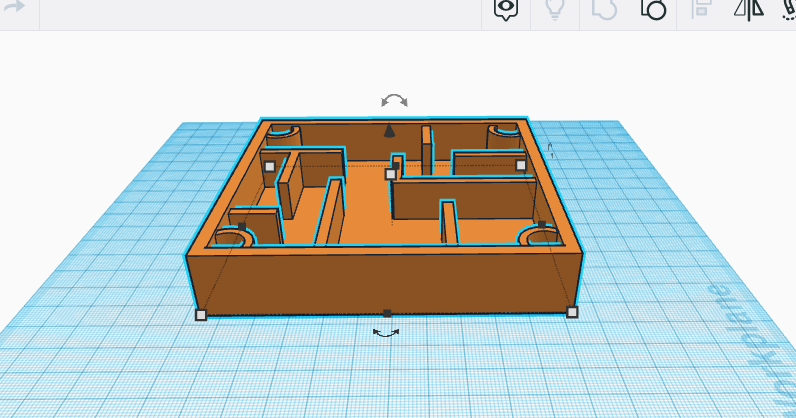
Task: Select the orange maze box front wall
Action: point(386,282)
